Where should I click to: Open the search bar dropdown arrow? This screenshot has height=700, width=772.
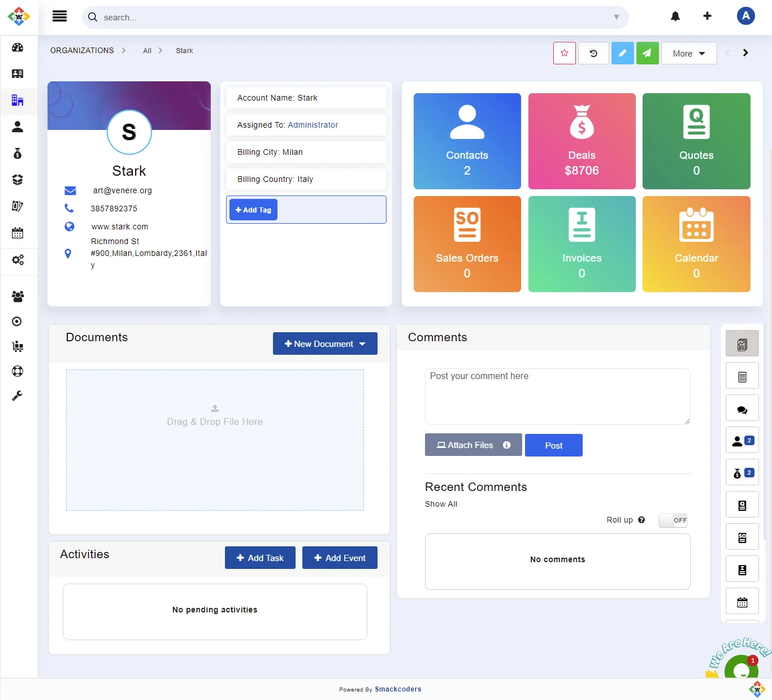coord(616,18)
